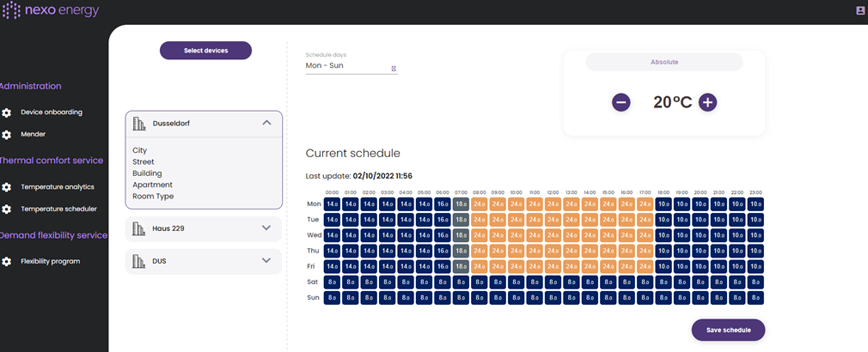The image size is (868, 352).
Task: Toggle the Absolute mode switch
Action: coord(663,62)
